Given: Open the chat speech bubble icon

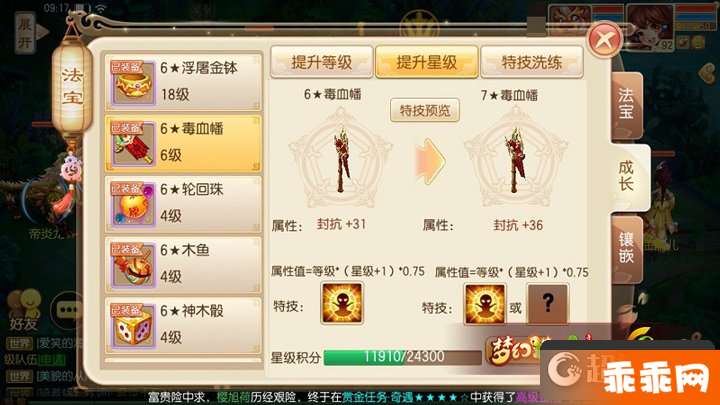Looking at the screenshot, I should (69, 310).
